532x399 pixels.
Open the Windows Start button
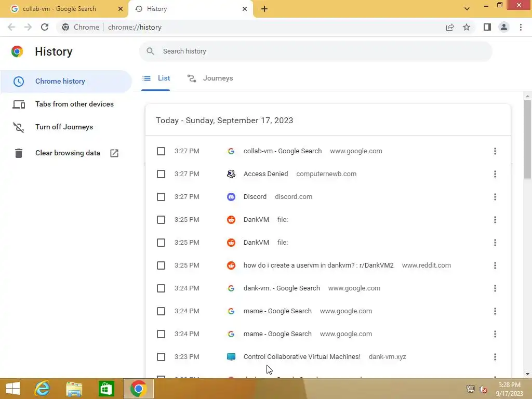tap(13, 389)
